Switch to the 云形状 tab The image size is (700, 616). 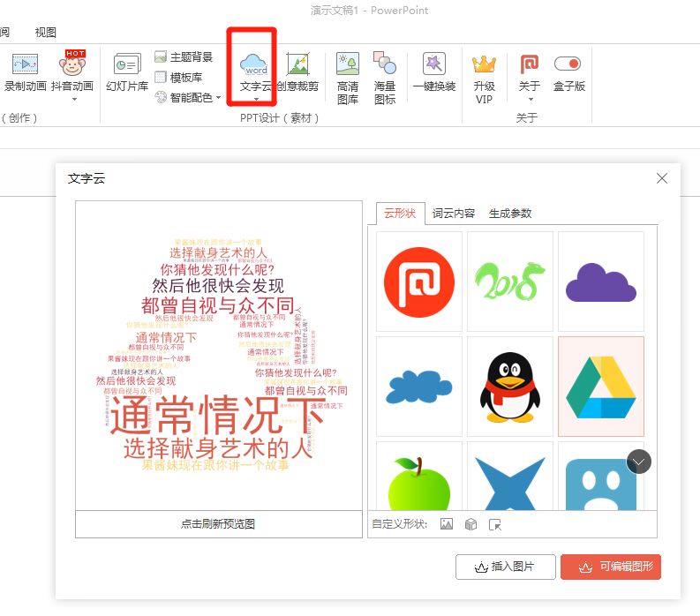400,214
